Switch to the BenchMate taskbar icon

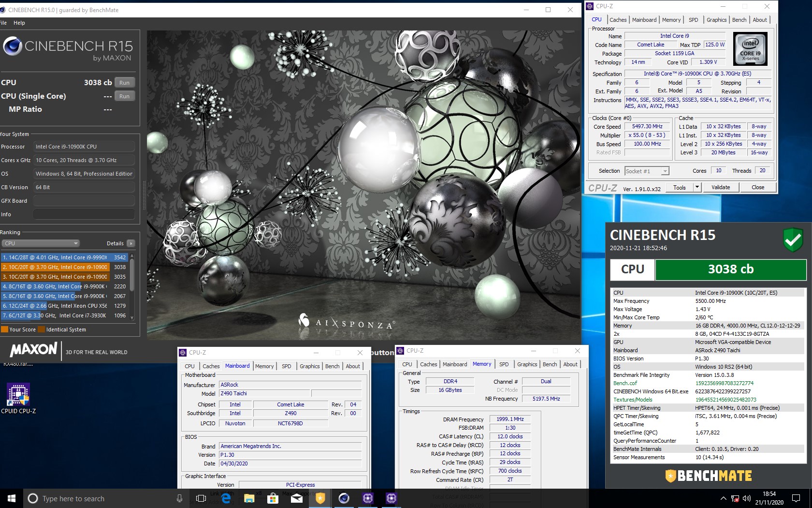point(320,498)
